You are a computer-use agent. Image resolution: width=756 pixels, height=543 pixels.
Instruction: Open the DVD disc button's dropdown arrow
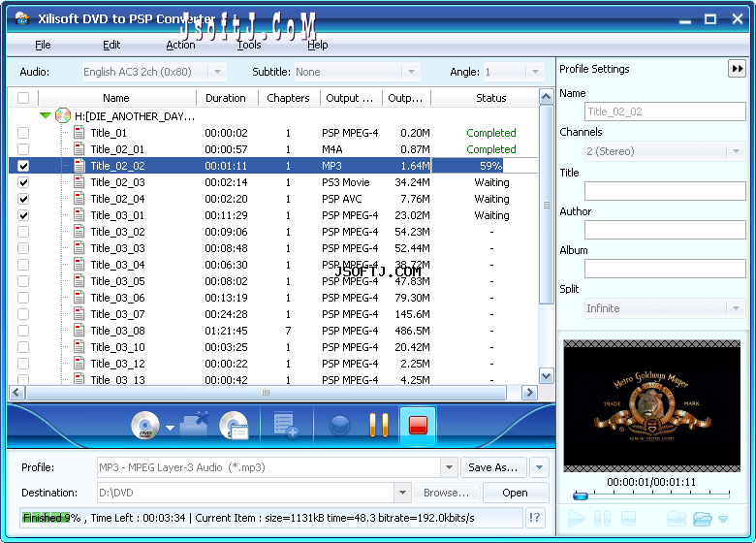170,428
